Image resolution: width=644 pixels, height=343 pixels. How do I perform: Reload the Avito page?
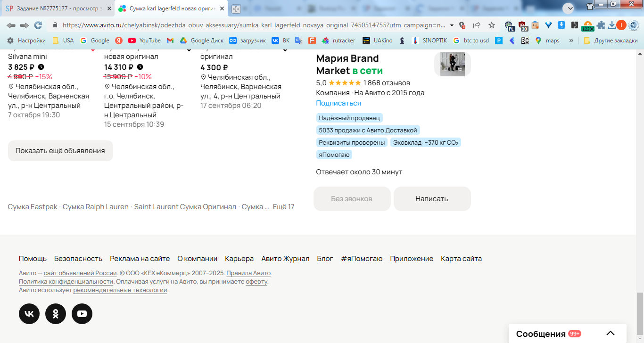click(x=38, y=25)
